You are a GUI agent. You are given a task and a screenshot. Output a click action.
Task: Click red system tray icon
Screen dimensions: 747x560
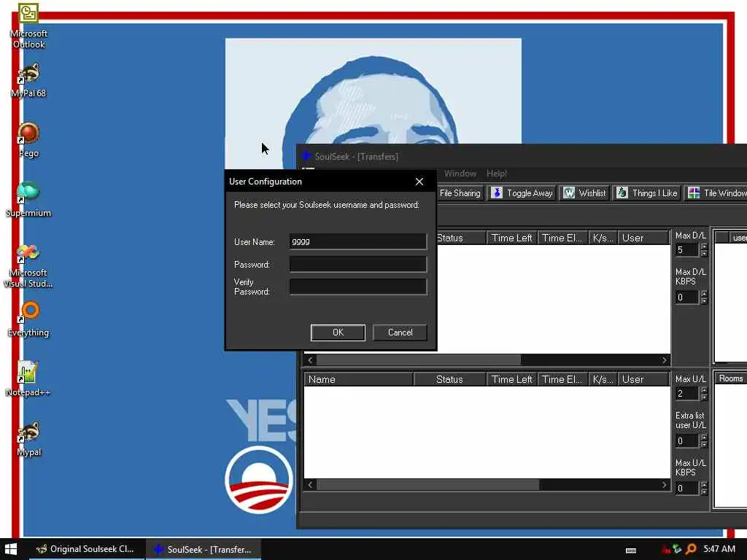[x=665, y=550]
